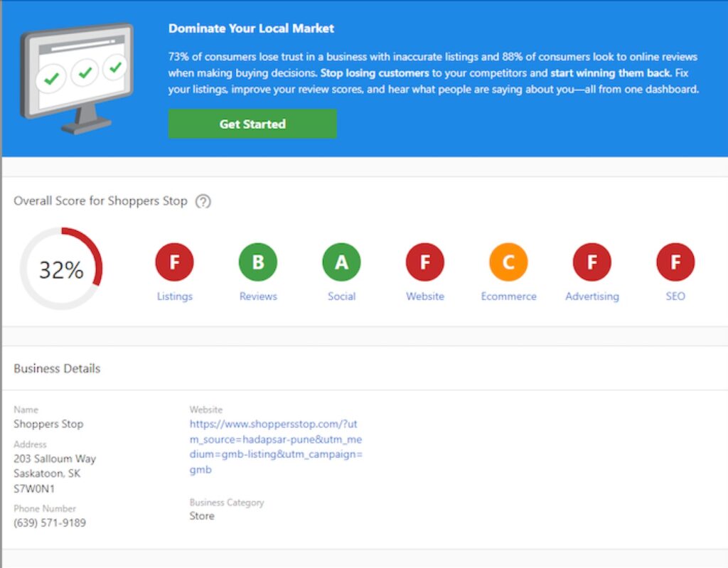Select the address line 203 Salloum Way
Image resolution: width=728 pixels, height=568 pixels.
coord(55,459)
